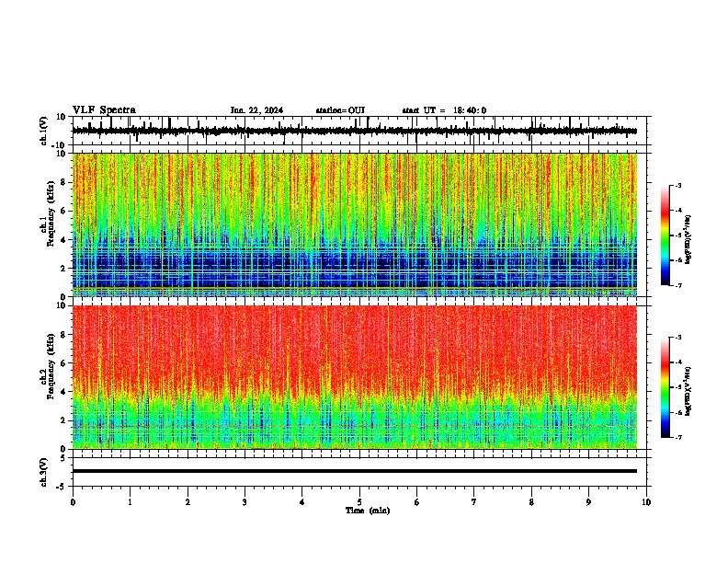Click the "-10" label on the ch.1(V) axis
728x563 pixels.
point(60,145)
